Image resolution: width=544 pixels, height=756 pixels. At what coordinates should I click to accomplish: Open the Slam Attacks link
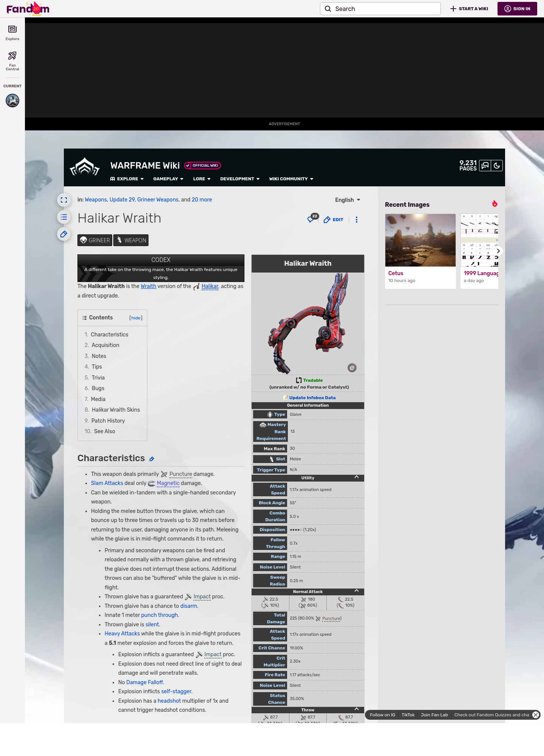(107, 483)
